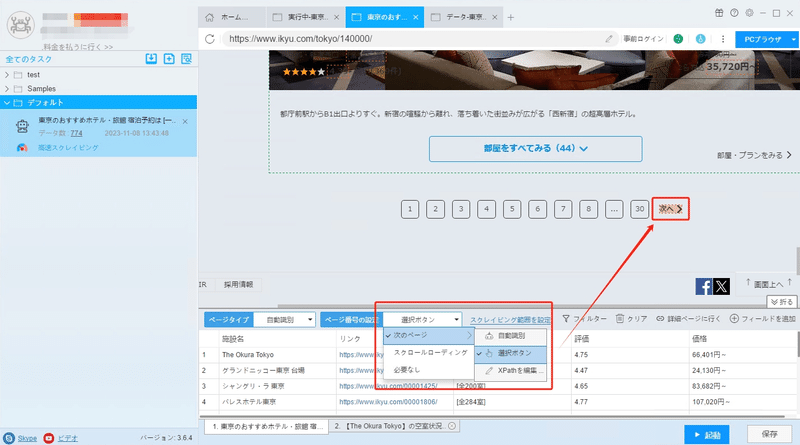The height and width of the screenshot is (445, 800).
Task: Switch to the 実行中-東京 tab
Action: [305, 17]
